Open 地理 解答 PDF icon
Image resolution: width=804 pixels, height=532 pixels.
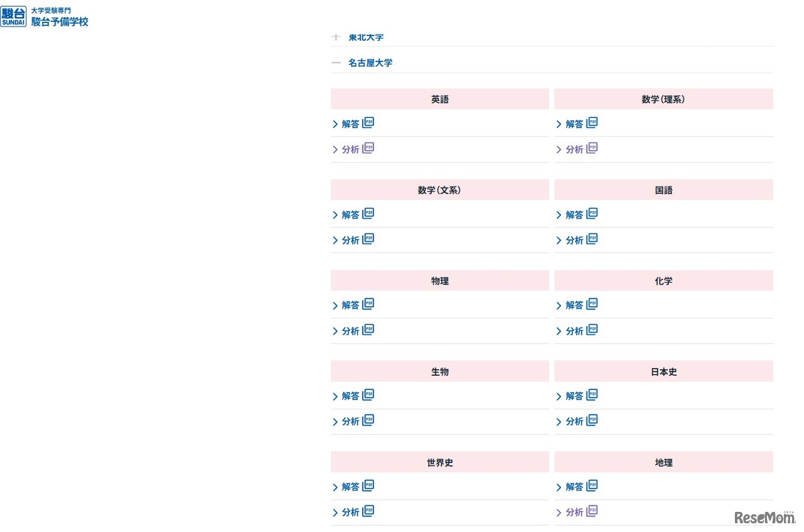592,486
